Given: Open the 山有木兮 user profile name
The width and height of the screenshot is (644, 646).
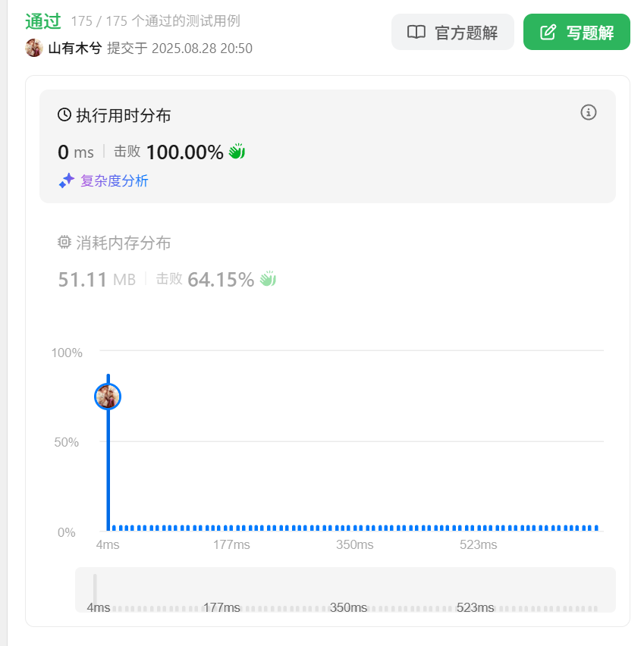Looking at the screenshot, I should [x=75, y=49].
